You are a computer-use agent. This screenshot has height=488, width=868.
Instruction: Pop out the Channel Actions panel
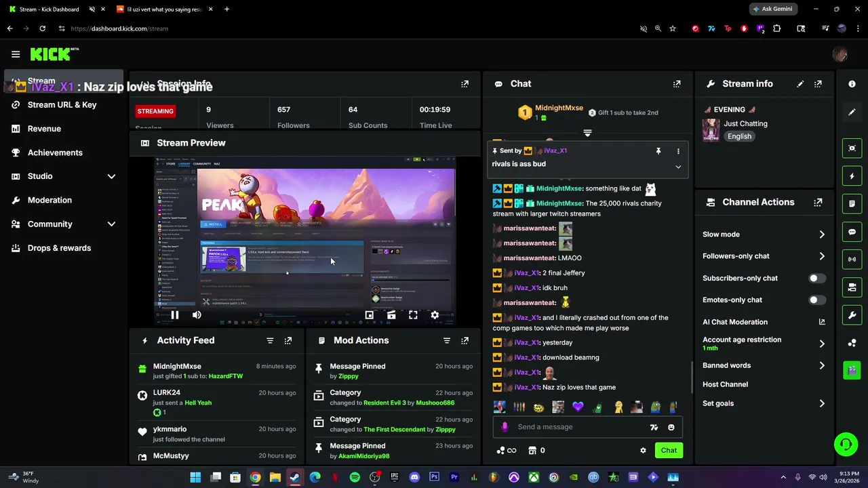[x=818, y=202]
